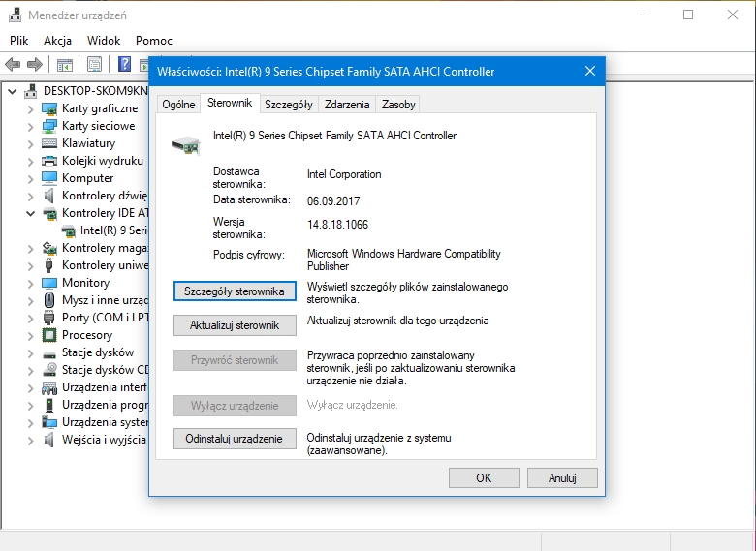This screenshot has height=551, width=756.
Task: Click the Klawiatury keyboard icon
Action: (x=49, y=143)
